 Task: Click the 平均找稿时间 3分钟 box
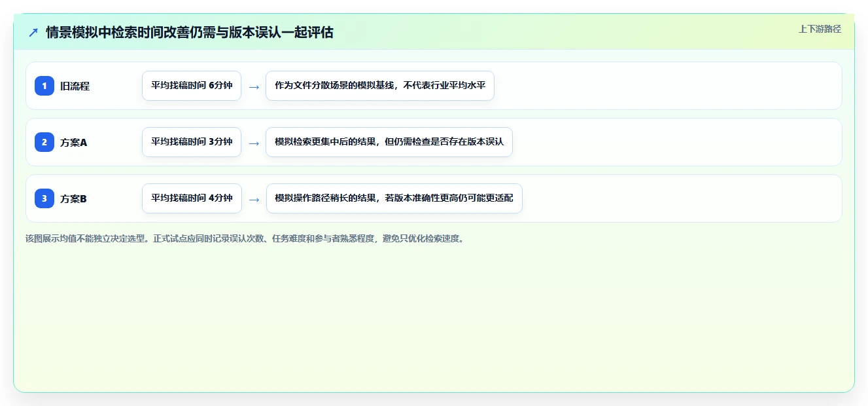click(x=192, y=142)
